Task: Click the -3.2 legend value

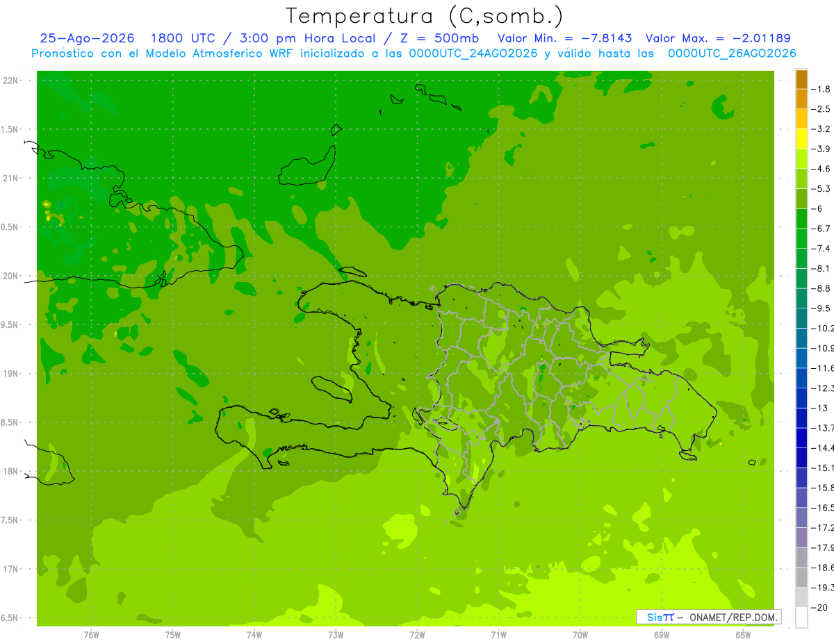Action: pyautogui.click(x=821, y=129)
